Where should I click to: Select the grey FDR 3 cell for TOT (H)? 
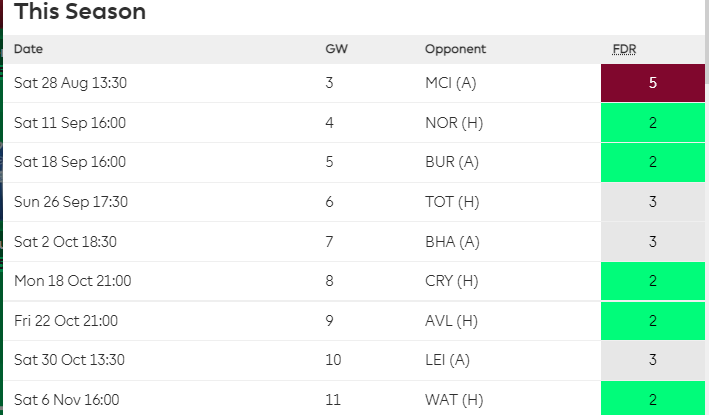tap(652, 202)
